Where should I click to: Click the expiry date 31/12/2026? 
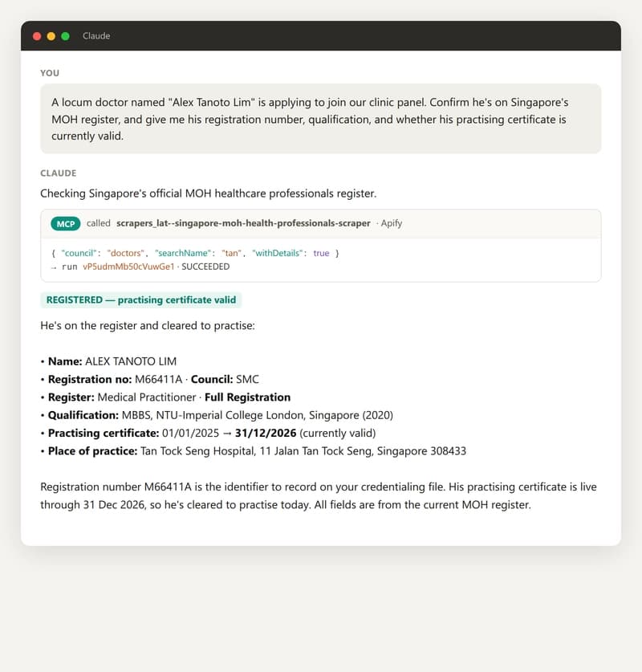point(266,434)
